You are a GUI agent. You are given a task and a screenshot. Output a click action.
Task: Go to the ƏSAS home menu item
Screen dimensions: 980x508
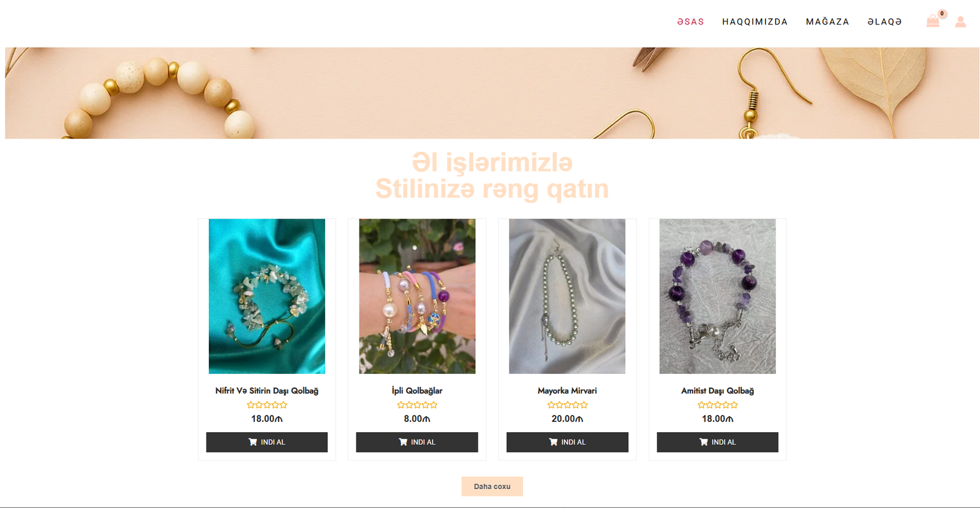point(690,22)
